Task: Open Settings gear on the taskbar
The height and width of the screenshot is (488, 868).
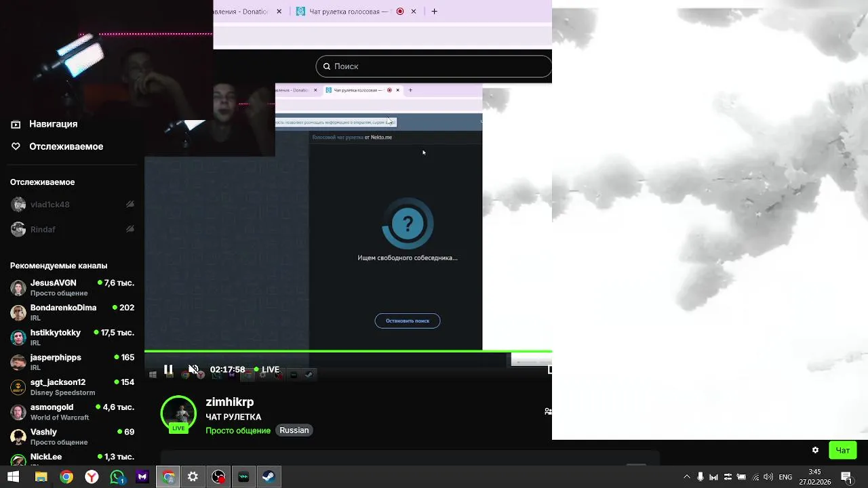Action: [x=193, y=477]
